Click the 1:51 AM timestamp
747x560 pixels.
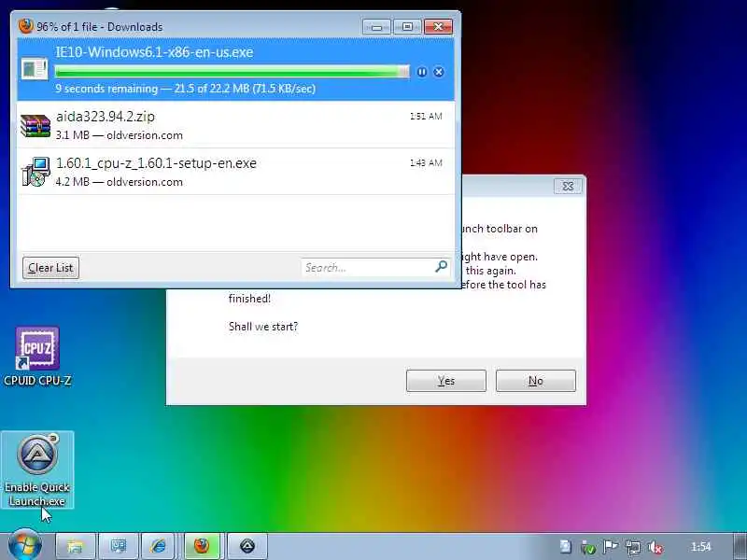pyautogui.click(x=426, y=116)
